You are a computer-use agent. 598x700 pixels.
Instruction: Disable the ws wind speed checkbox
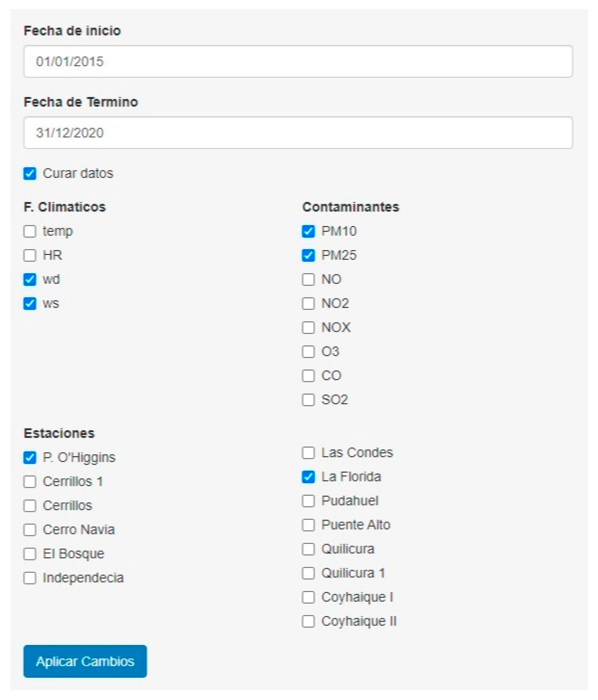30,303
